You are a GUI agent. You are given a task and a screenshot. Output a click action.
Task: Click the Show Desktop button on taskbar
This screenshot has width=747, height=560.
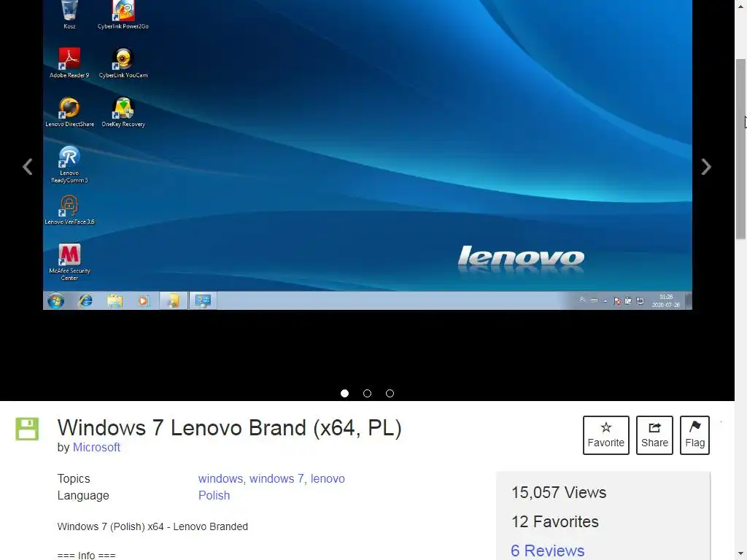point(689,300)
